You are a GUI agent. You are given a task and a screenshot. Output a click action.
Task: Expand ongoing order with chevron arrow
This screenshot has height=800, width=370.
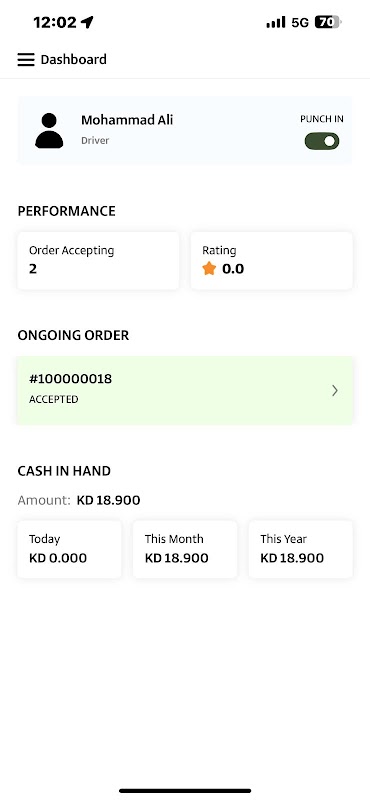pyautogui.click(x=335, y=391)
